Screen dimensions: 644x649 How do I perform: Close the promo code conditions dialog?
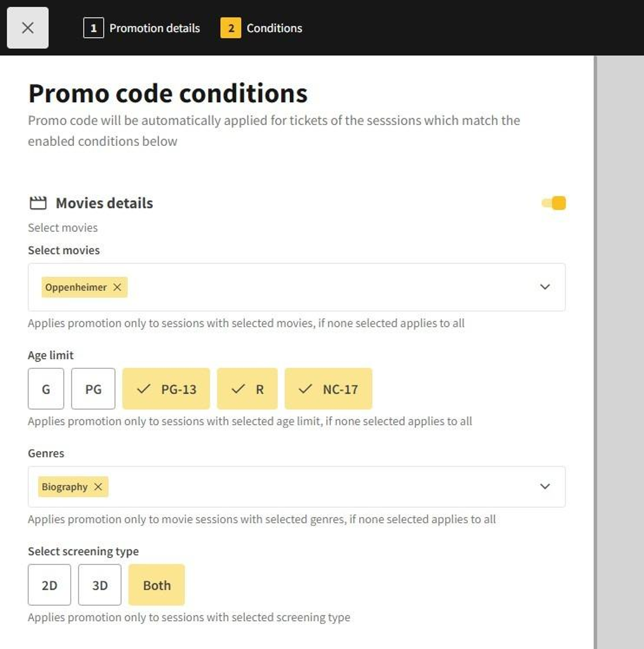coord(27,28)
